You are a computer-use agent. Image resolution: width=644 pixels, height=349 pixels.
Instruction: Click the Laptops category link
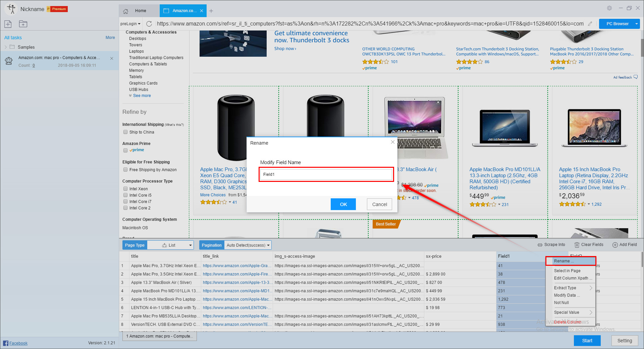[137, 51]
